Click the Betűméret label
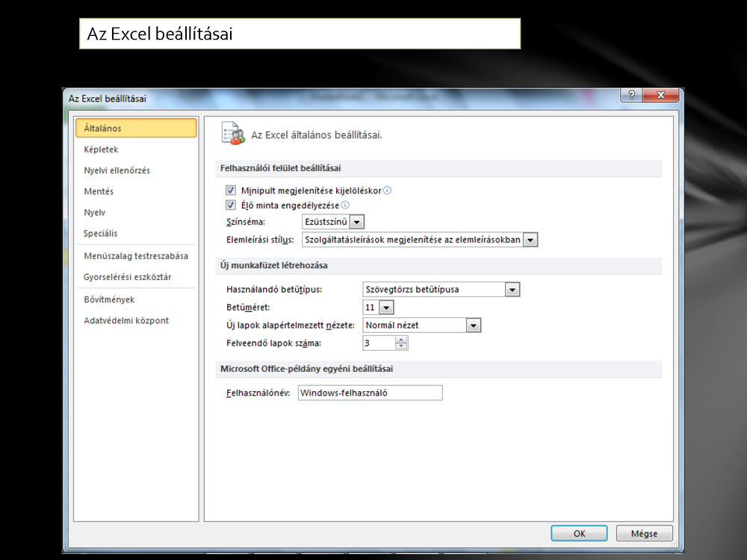This screenshot has width=747, height=560. click(248, 308)
